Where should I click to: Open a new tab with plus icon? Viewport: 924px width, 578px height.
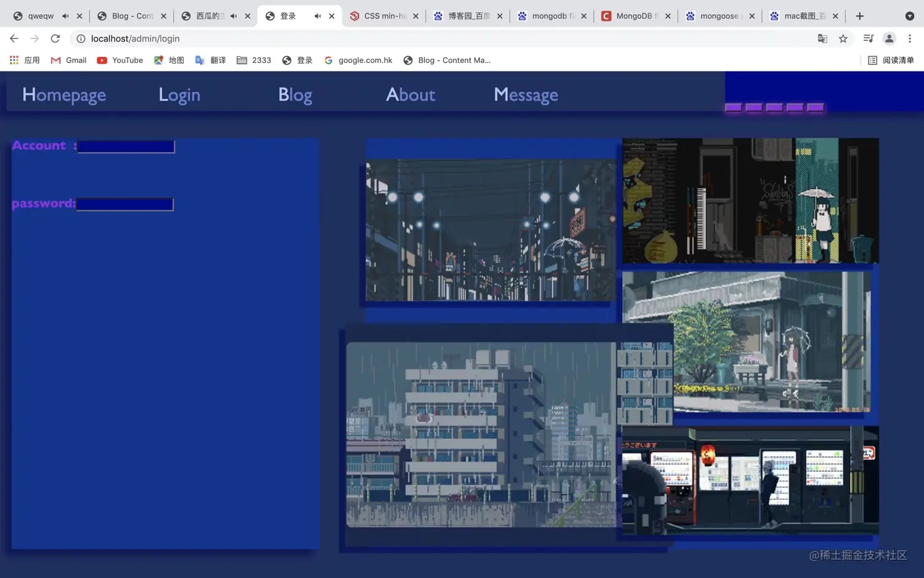(860, 16)
